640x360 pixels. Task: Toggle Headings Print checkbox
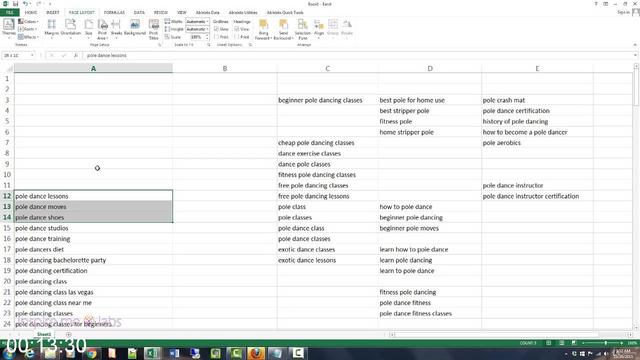[237, 37]
